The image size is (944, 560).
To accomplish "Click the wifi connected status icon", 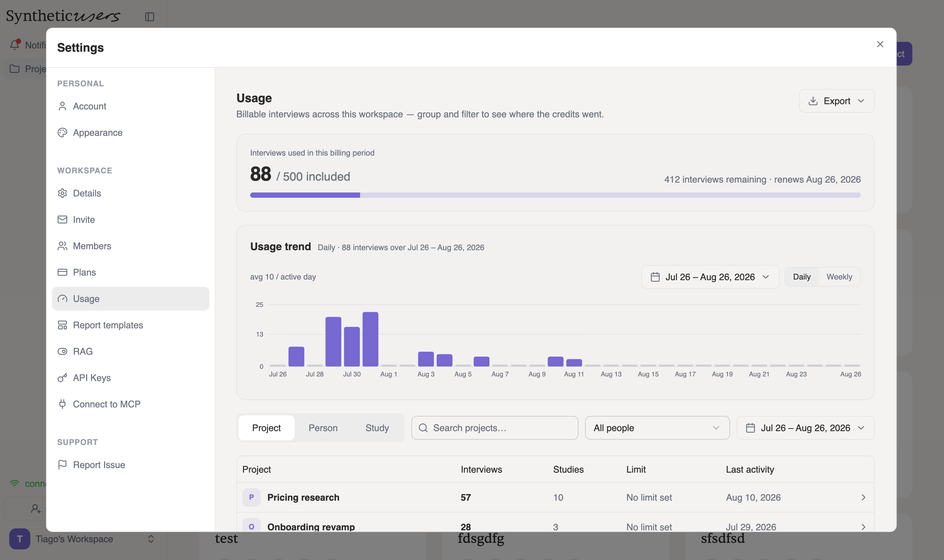I will 15,484.
